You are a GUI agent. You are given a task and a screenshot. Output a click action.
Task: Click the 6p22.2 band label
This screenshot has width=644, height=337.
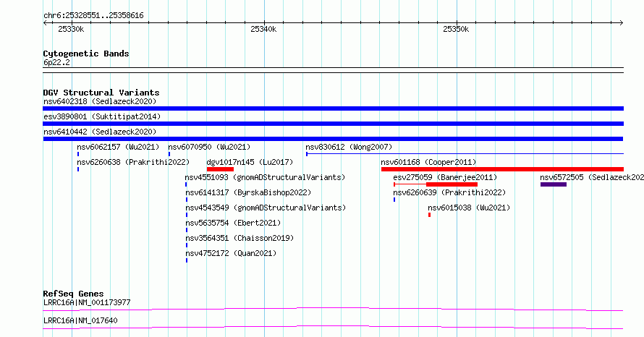pos(56,62)
